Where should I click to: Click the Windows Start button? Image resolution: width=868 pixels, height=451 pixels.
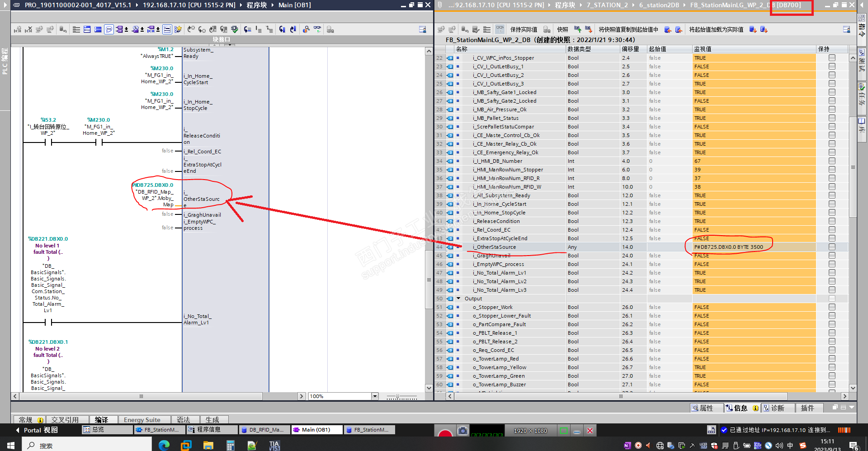pos(11,445)
